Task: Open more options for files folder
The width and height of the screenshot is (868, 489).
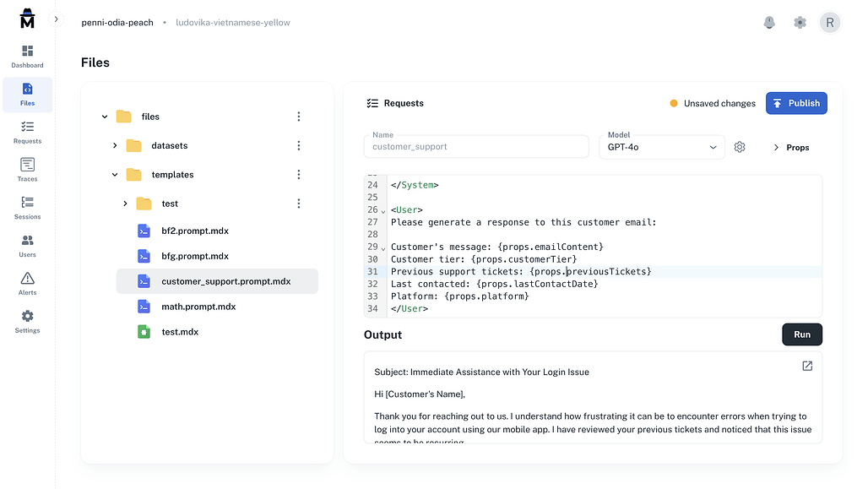Action: tap(299, 117)
